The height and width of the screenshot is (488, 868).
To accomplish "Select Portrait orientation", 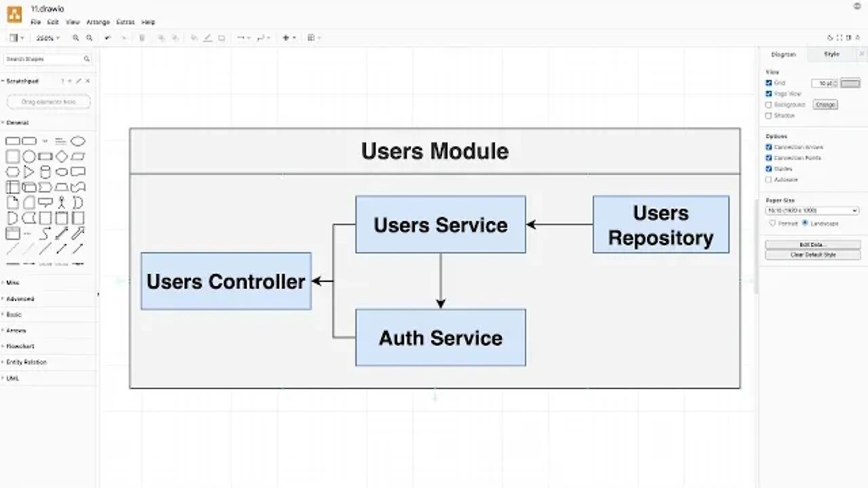I will click(x=772, y=223).
